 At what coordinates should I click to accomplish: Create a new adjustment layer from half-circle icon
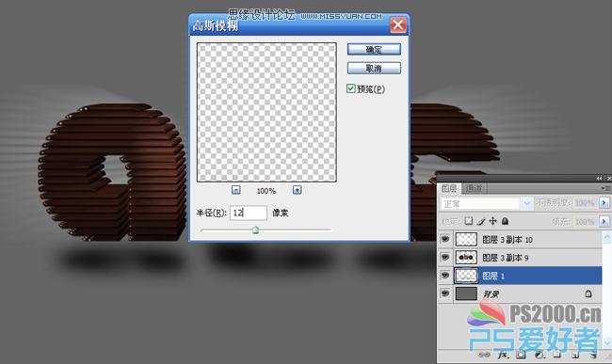coord(539,355)
